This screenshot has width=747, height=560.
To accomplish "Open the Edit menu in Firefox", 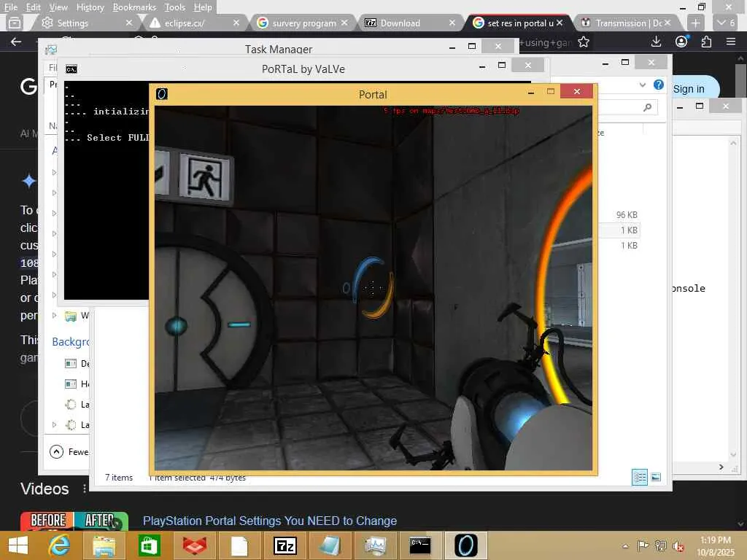I will point(33,7).
